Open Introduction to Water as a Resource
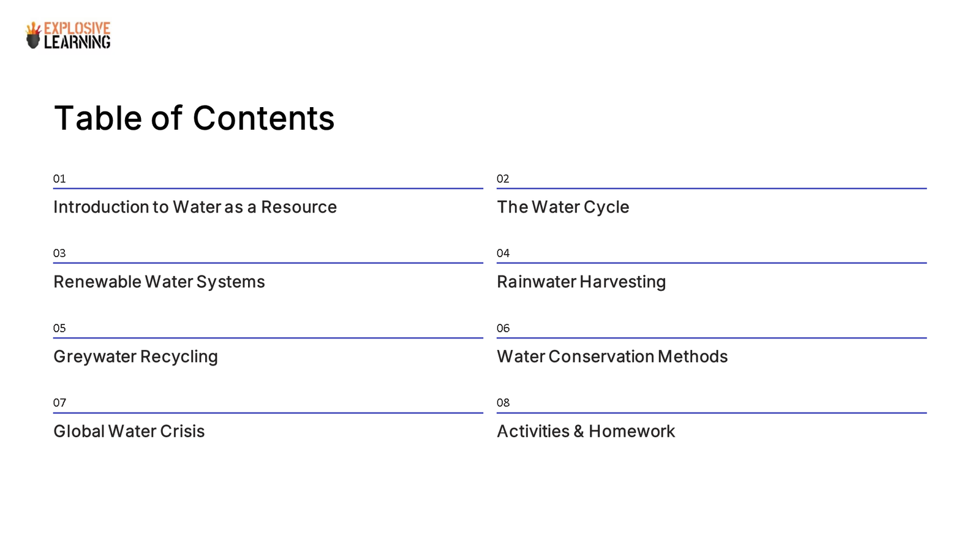Viewport: 980px width, 551px height. 195,207
